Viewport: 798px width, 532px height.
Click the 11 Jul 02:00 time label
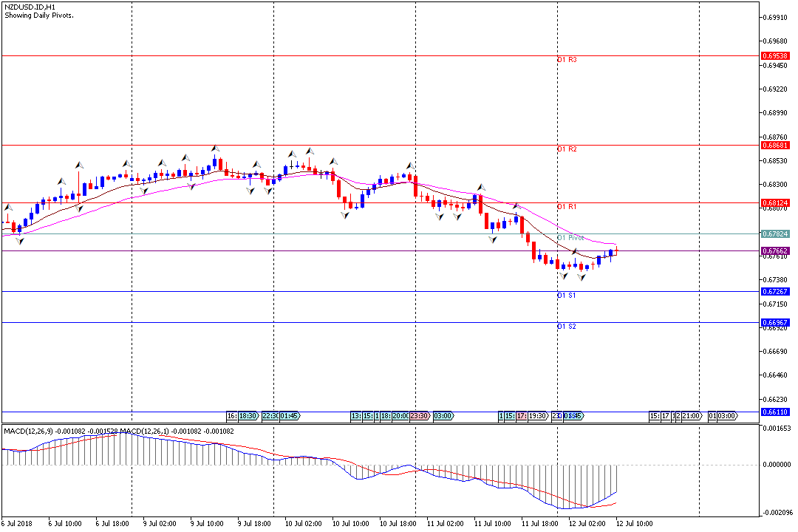point(446,523)
